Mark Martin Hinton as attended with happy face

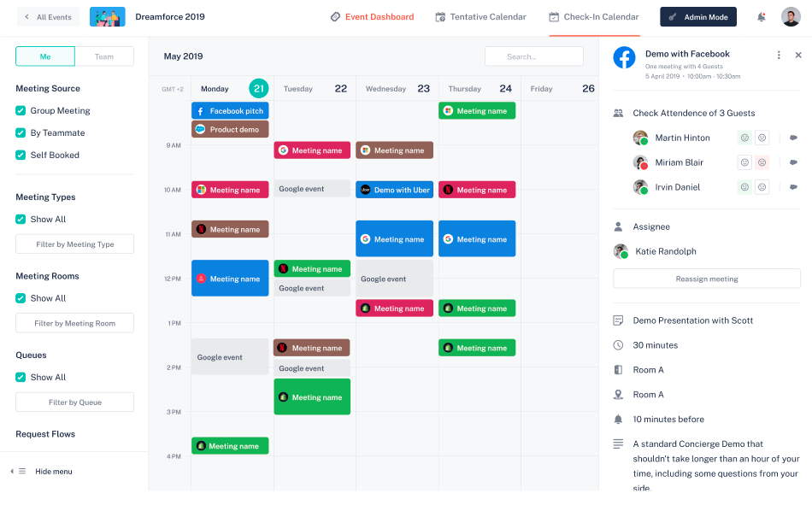(744, 138)
